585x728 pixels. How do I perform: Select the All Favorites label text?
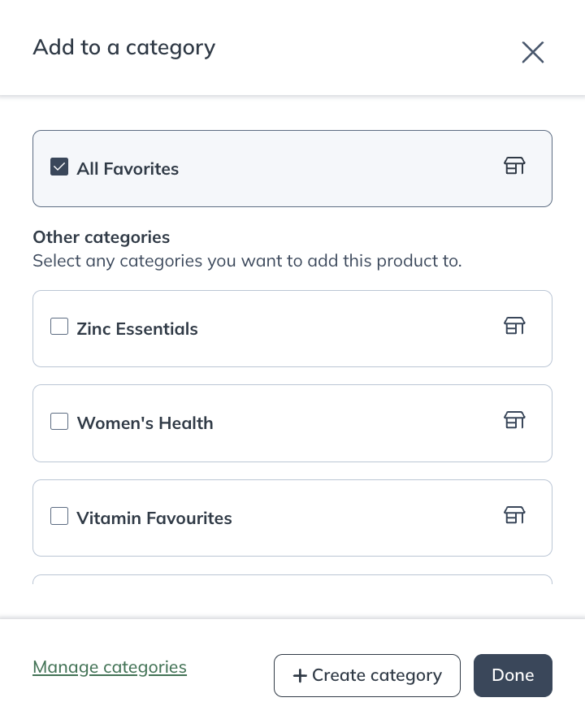(128, 168)
